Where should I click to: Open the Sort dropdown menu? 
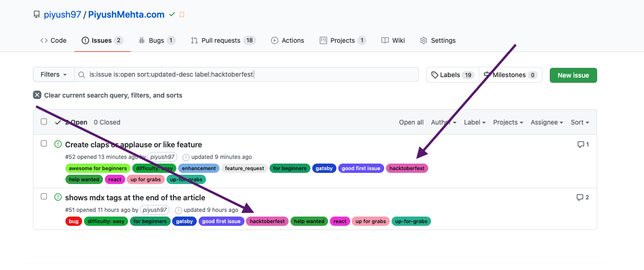point(580,122)
